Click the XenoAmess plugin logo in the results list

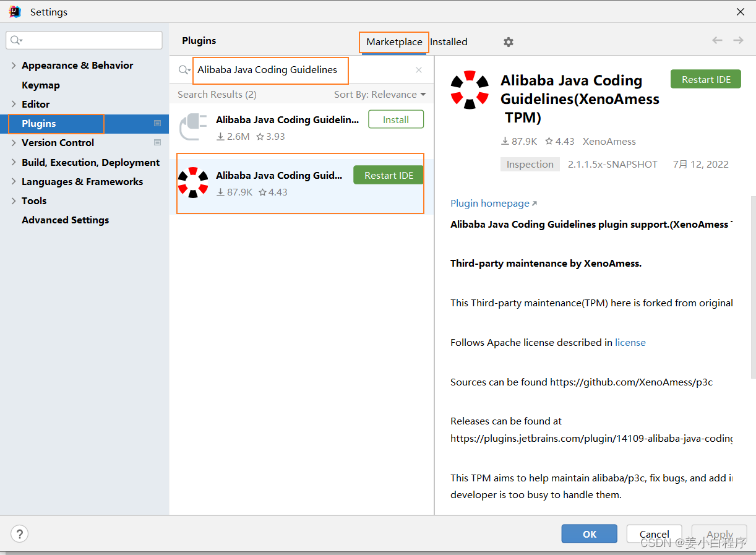[193, 183]
